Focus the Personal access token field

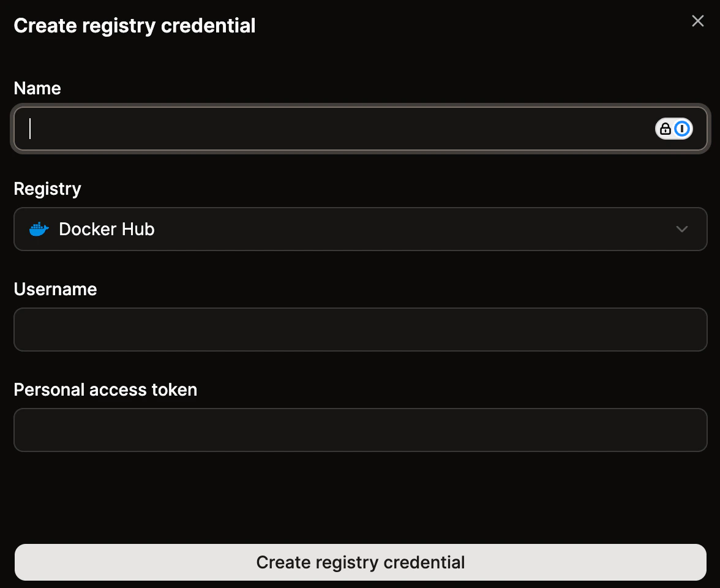[360, 429]
